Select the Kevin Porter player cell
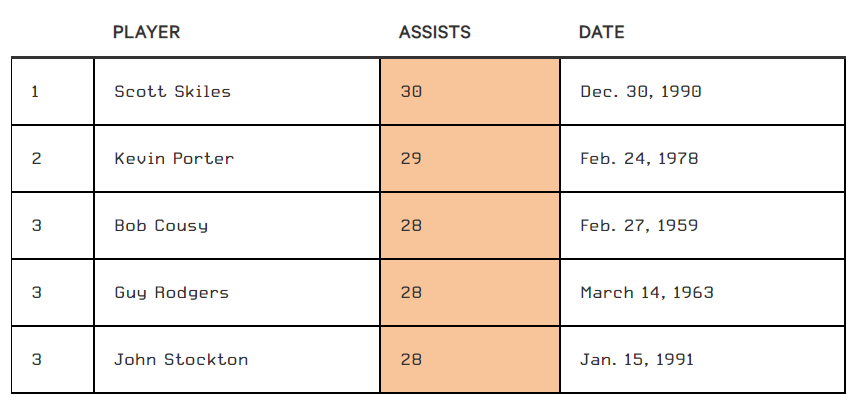Image resolution: width=857 pixels, height=408 pixels. point(174,159)
